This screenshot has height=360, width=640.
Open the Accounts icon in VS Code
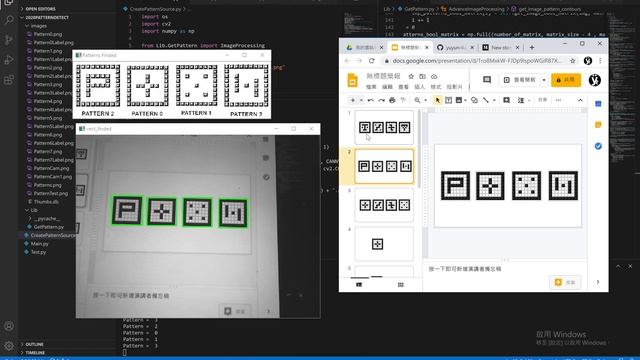[x=9, y=326]
